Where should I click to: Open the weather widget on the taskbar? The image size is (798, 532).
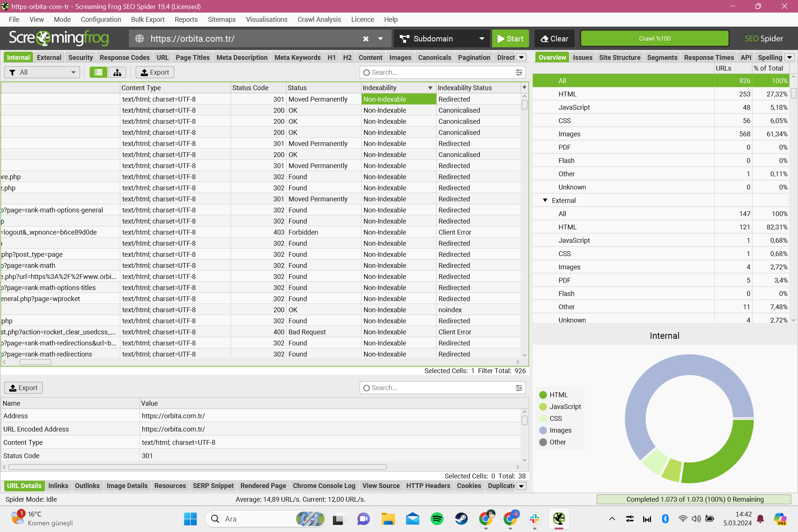coord(42,519)
